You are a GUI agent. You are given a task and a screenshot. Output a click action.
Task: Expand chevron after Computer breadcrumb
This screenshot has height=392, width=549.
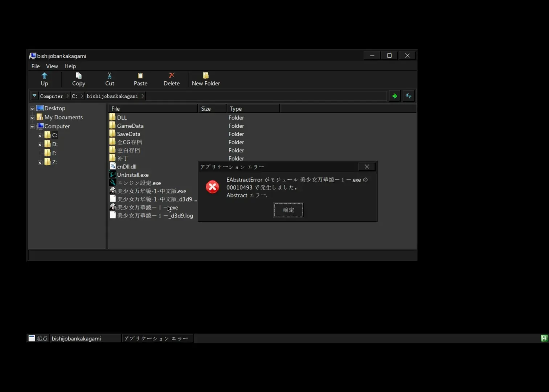click(67, 96)
